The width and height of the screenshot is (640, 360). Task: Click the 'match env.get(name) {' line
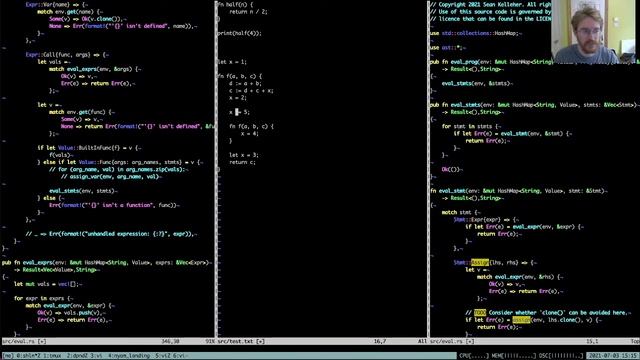click(70, 12)
